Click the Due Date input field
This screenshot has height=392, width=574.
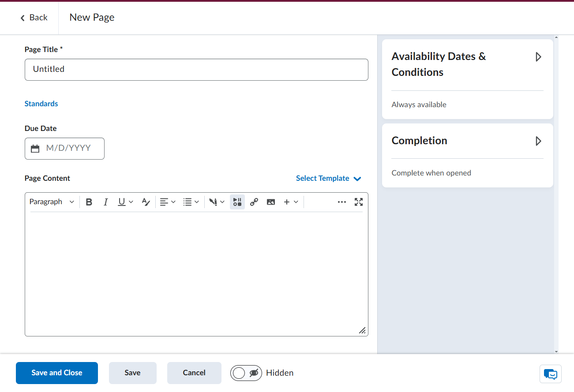point(64,149)
